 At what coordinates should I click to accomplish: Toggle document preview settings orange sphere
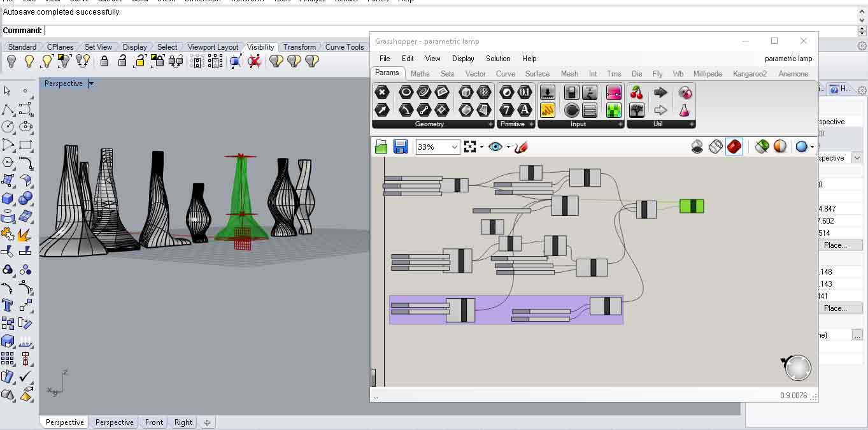coord(780,147)
